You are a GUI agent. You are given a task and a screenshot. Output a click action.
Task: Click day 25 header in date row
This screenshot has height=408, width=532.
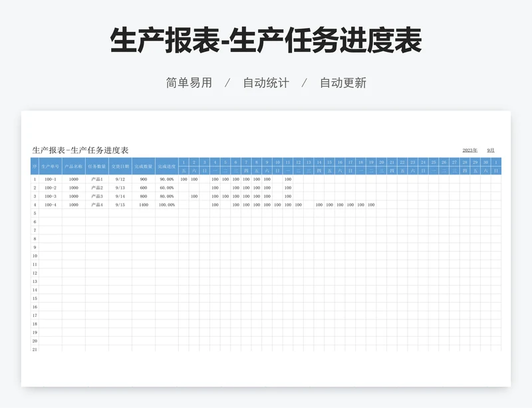pos(434,162)
